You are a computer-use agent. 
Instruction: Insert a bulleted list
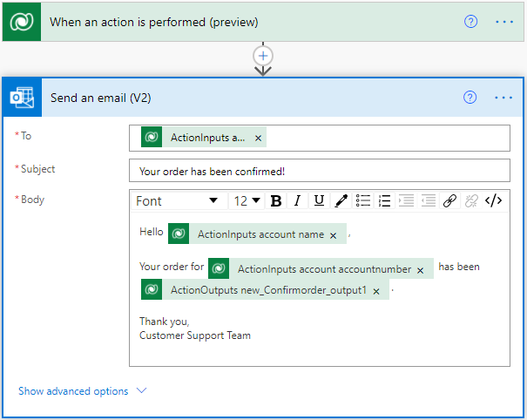(x=363, y=201)
